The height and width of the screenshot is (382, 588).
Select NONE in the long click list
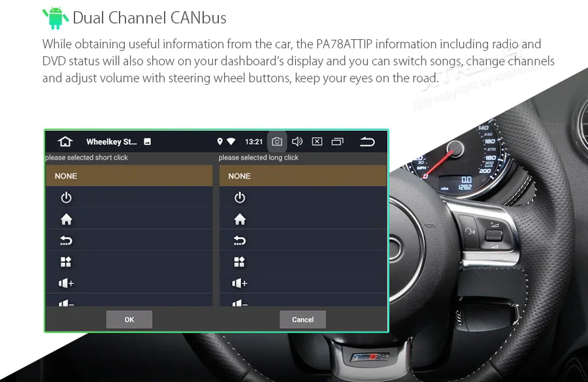click(303, 176)
